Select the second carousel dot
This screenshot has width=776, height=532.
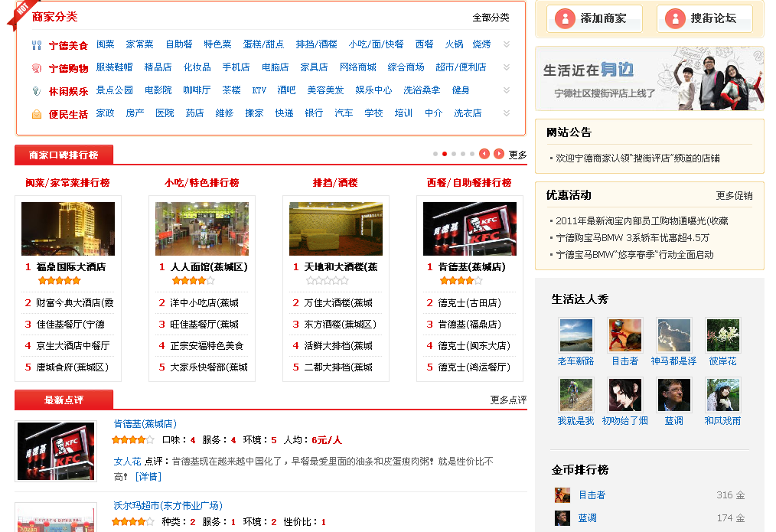445,154
